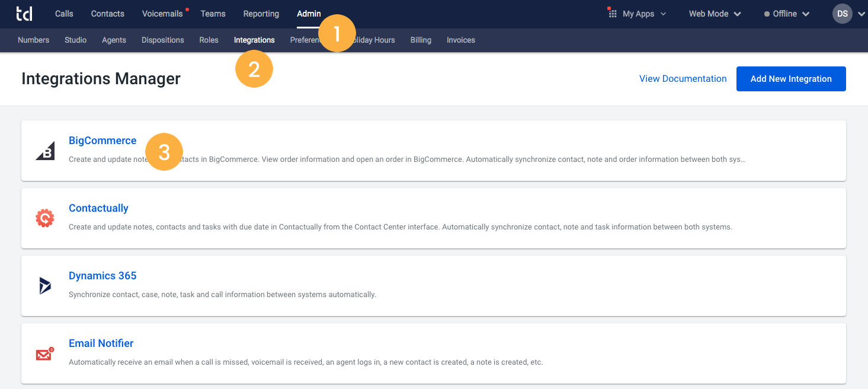The width and height of the screenshot is (868, 389).
Task: Click the Contactually gear logo icon
Action: [45, 218]
